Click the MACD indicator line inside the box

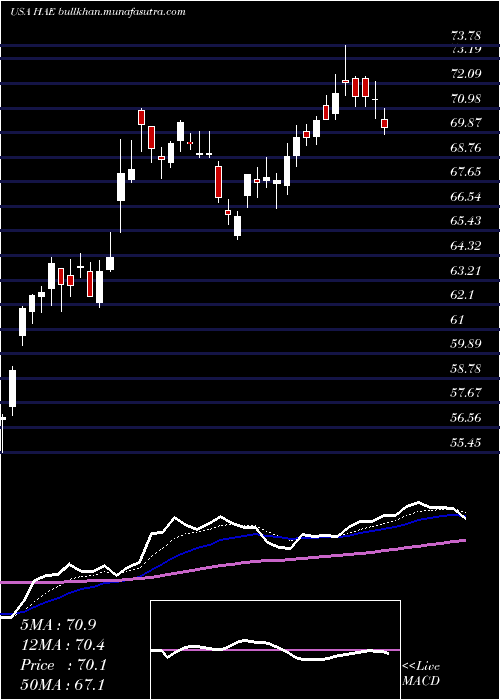point(270,650)
